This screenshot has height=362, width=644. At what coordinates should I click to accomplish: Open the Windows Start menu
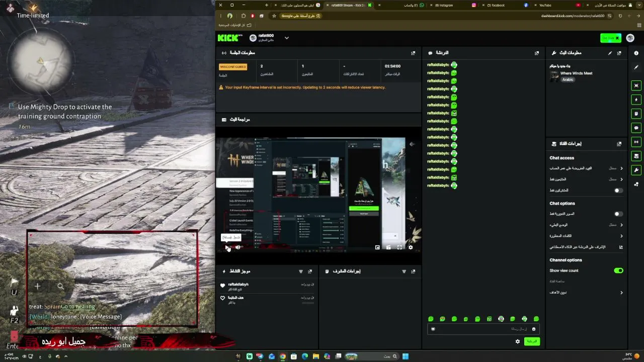pyautogui.click(x=406, y=356)
